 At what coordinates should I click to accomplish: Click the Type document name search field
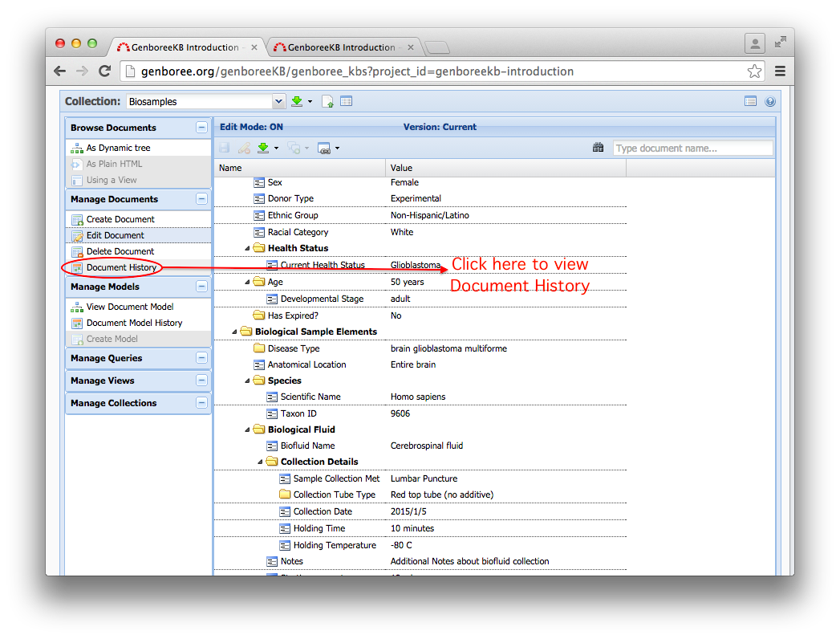click(x=692, y=148)
